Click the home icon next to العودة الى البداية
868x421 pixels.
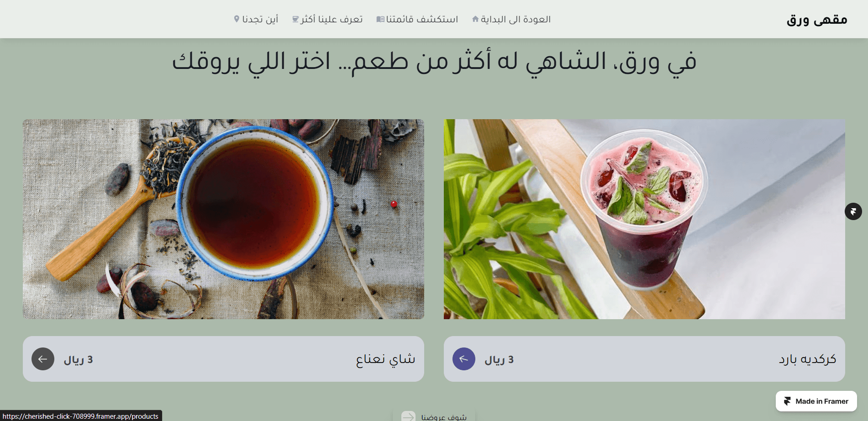475,19
